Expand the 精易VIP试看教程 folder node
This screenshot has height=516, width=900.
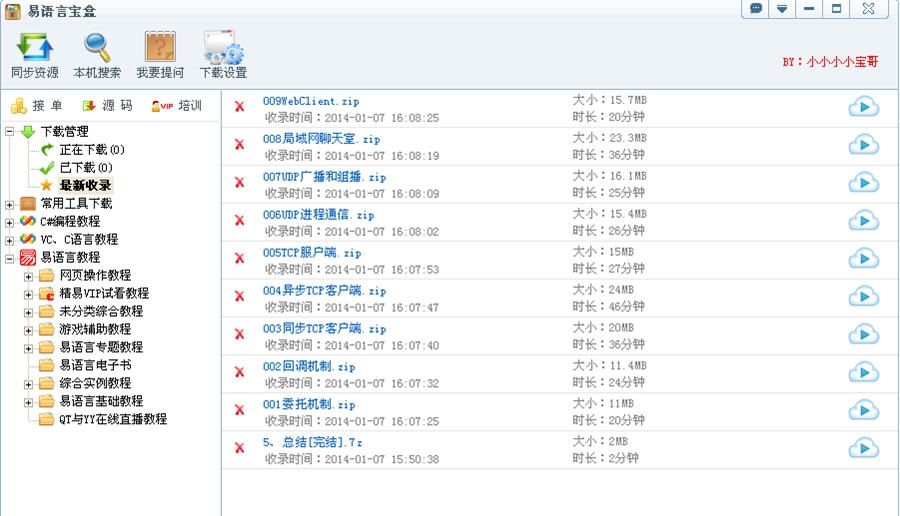[28, 294]
